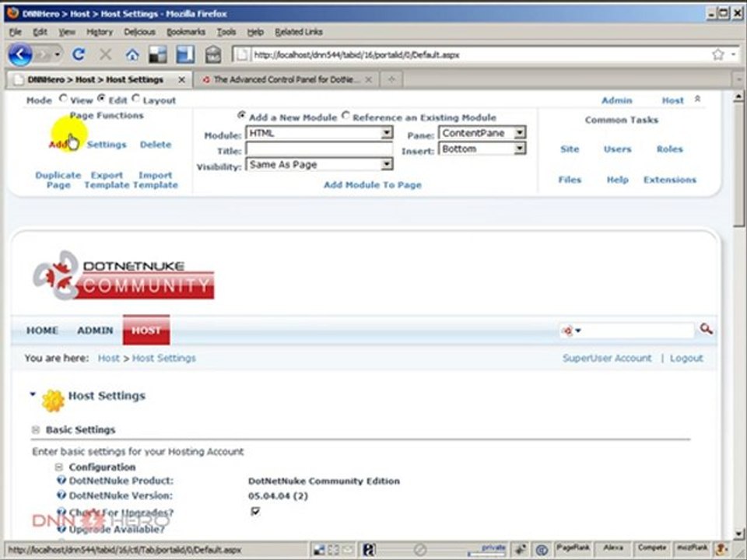Open the HOST navigation menu item
Image resolution: width=747 pixels, height=560 pixels.
pyautogui.click(x=146, y=330)
